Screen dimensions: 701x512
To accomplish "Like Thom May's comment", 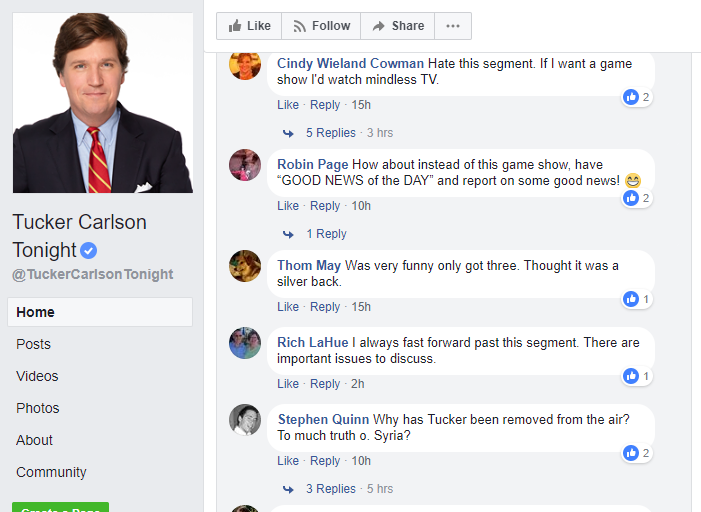I will click(x=288, y=307).
